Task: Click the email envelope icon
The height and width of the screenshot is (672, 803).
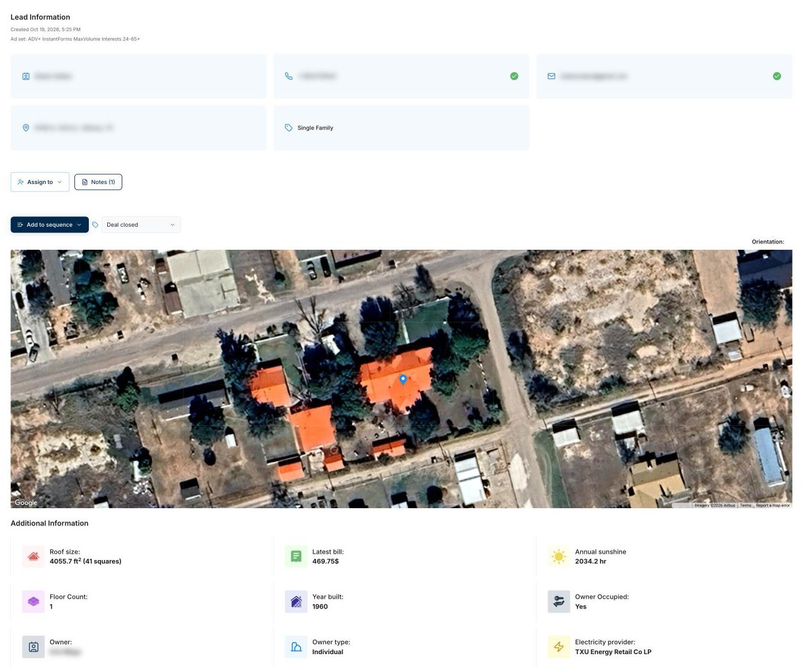Action: [551, 76]
